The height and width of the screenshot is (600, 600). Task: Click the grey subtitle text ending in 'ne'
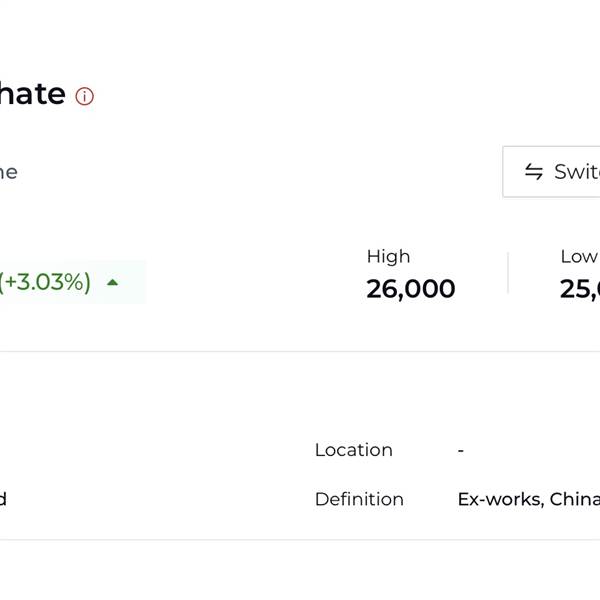click(x=8, y=172)
